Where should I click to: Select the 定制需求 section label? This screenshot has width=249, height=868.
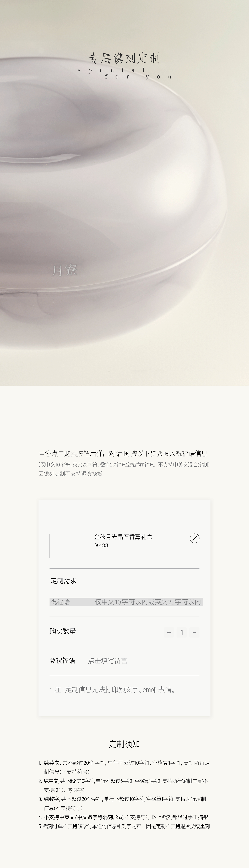63,581
